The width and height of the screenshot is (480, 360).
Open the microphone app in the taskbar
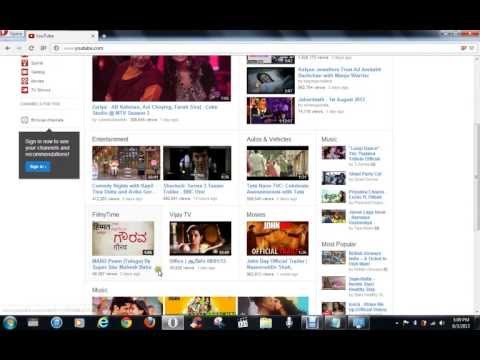289,323
